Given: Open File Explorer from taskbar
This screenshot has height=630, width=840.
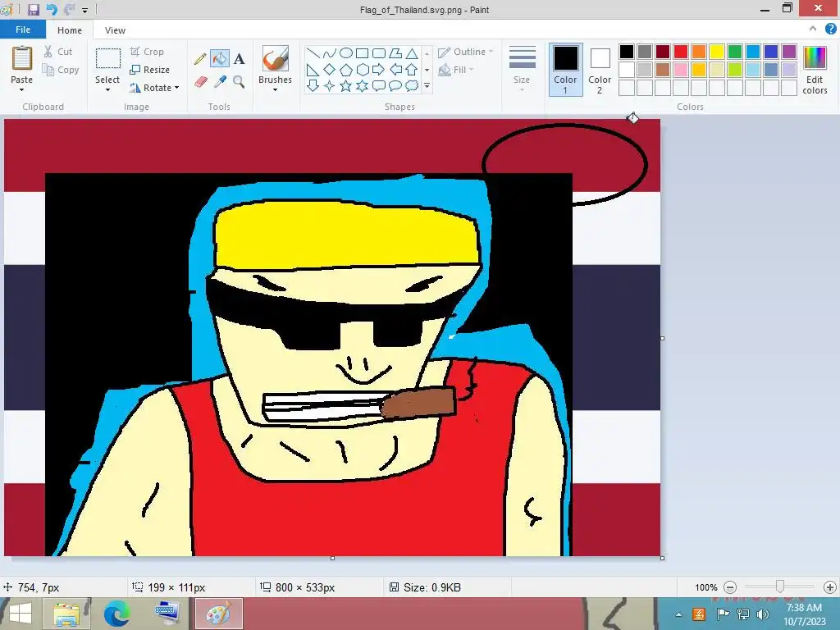Looking at the screenshot, I should 67,614.
